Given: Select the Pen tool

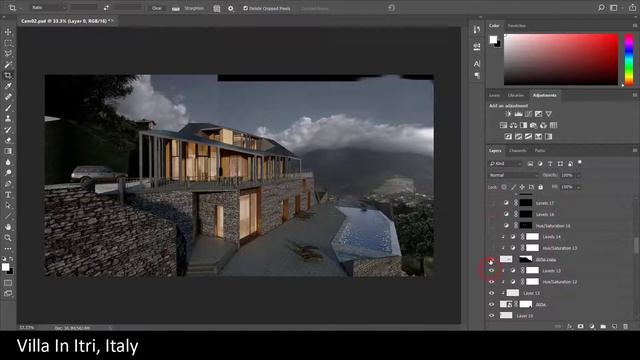Looking at the screenshot, I should point(8,184).
